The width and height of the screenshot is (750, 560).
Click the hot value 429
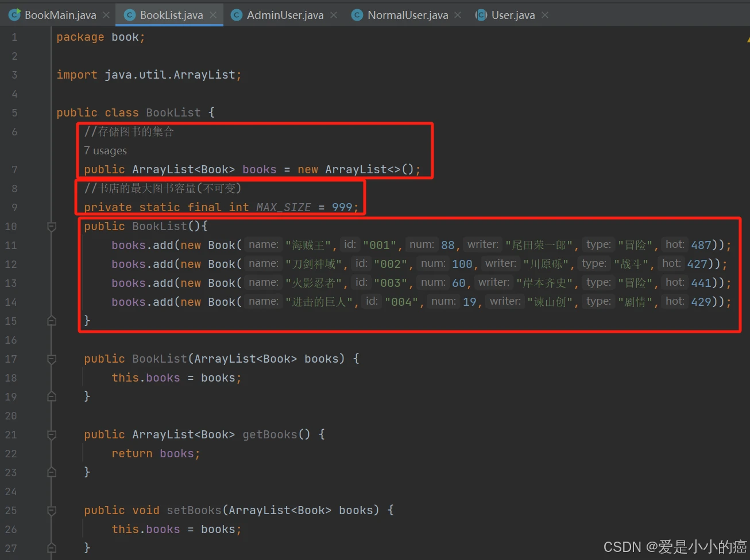[x=701, y=302]
